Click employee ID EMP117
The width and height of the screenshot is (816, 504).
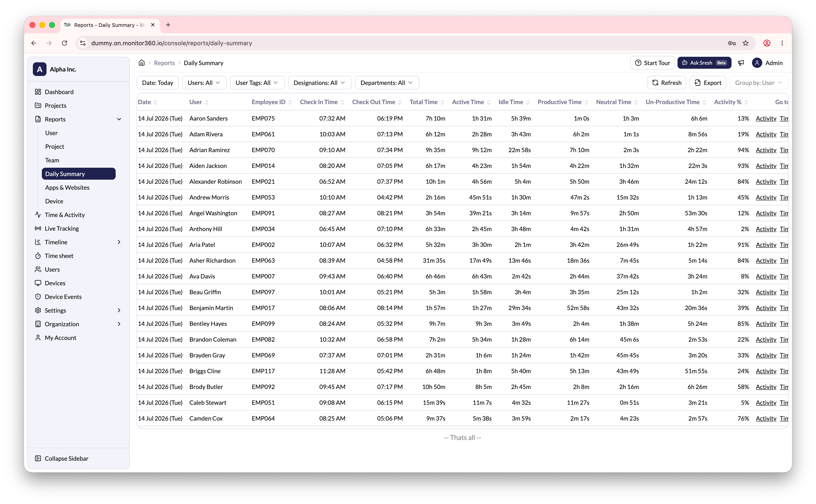(x=263, y=371)
